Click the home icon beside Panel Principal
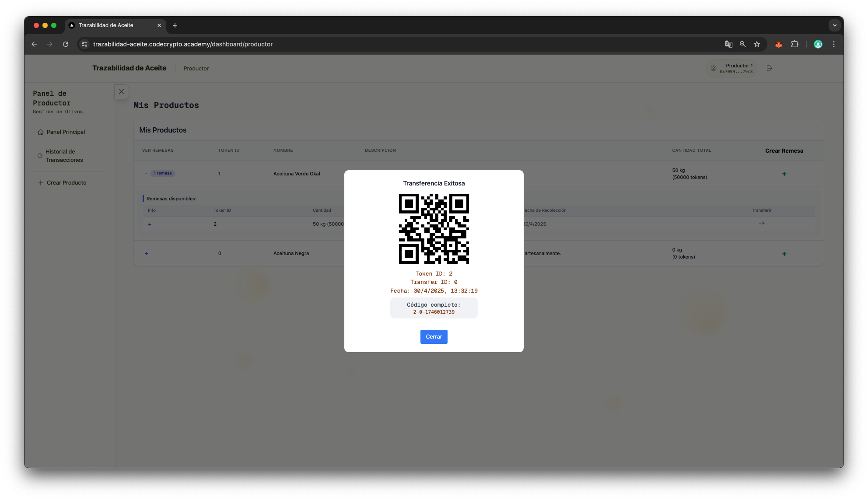This screenshot has width=868, height=500. coord(41,132)
